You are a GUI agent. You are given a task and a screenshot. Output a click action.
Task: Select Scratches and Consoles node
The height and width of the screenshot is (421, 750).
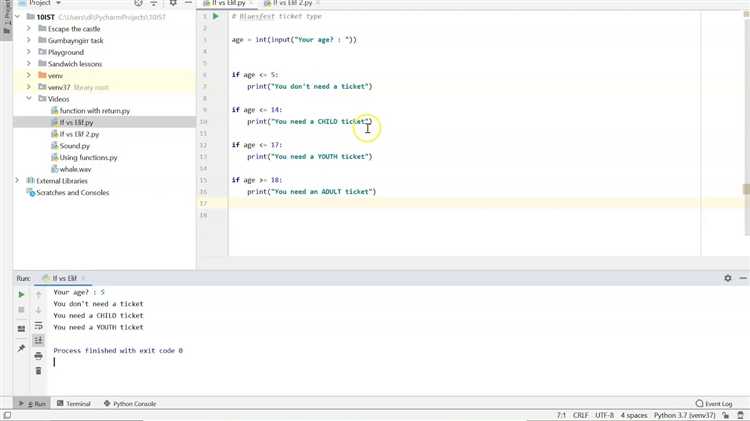point(72,193)
